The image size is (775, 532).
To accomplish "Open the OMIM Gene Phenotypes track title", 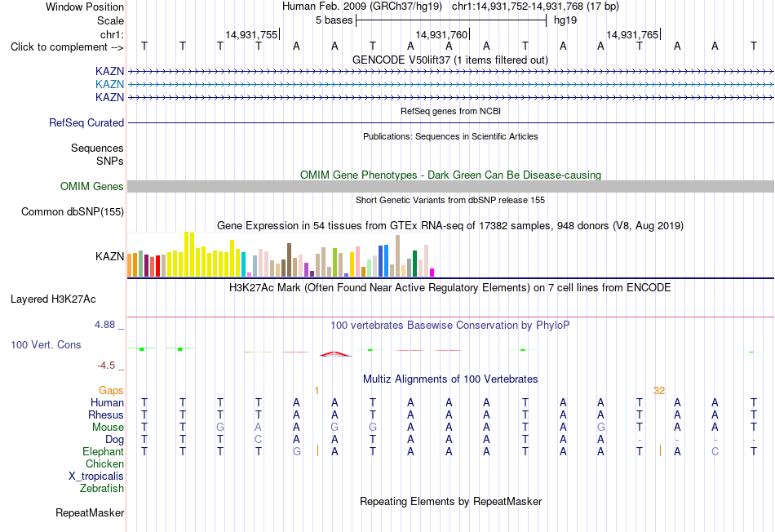I will (450, 175).
